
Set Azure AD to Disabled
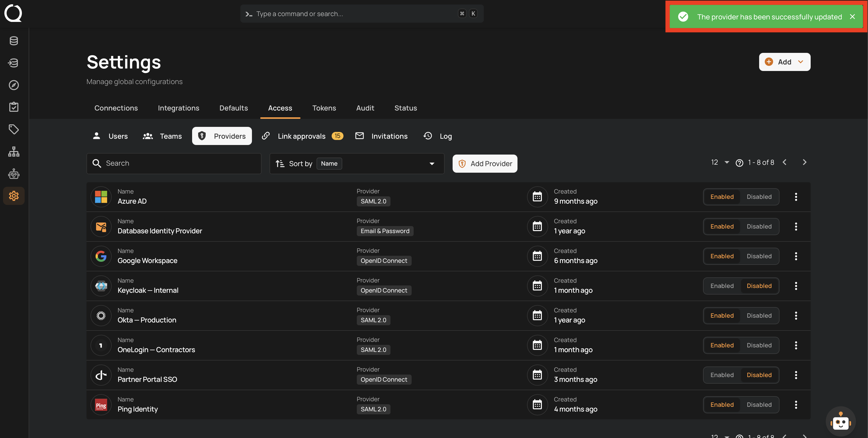(759, 197)
